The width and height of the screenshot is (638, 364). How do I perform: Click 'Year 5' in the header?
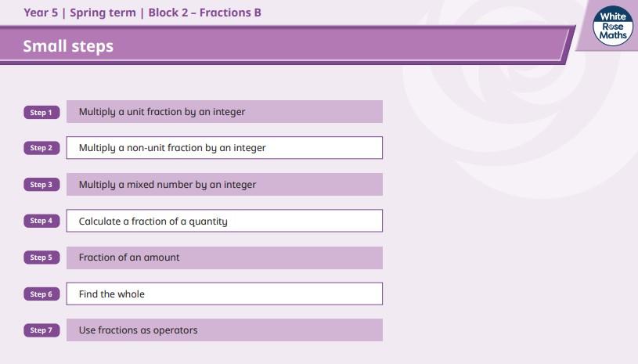pyautogui.click(x=41, y=13)
